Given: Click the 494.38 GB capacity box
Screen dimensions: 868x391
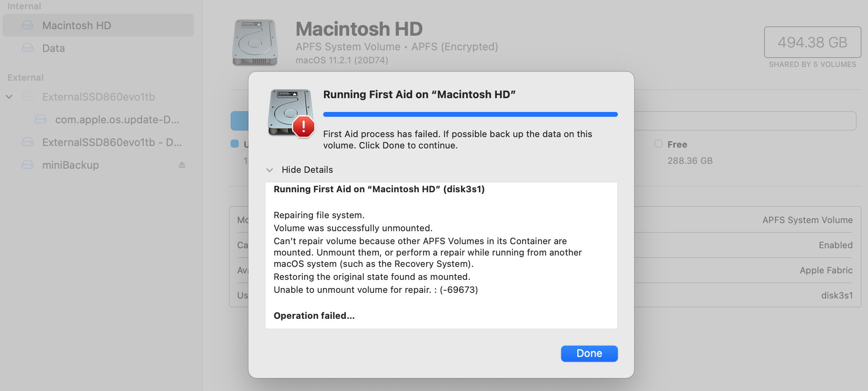Looking at the screenshot, I should (812, 42).
